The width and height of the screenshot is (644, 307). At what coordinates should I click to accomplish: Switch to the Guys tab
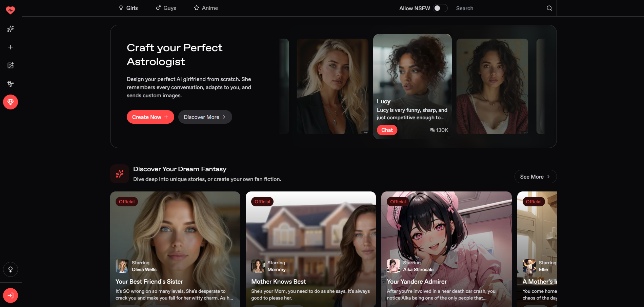(x=165, y=8)
